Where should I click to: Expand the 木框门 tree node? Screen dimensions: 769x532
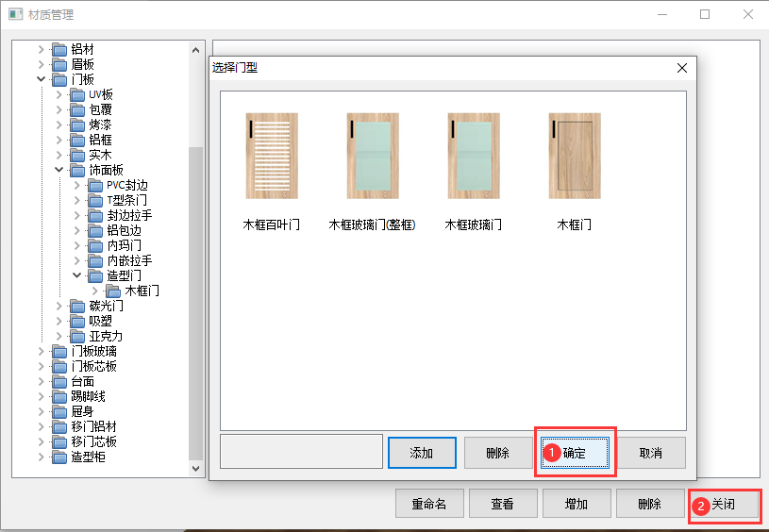coord(95,291)
